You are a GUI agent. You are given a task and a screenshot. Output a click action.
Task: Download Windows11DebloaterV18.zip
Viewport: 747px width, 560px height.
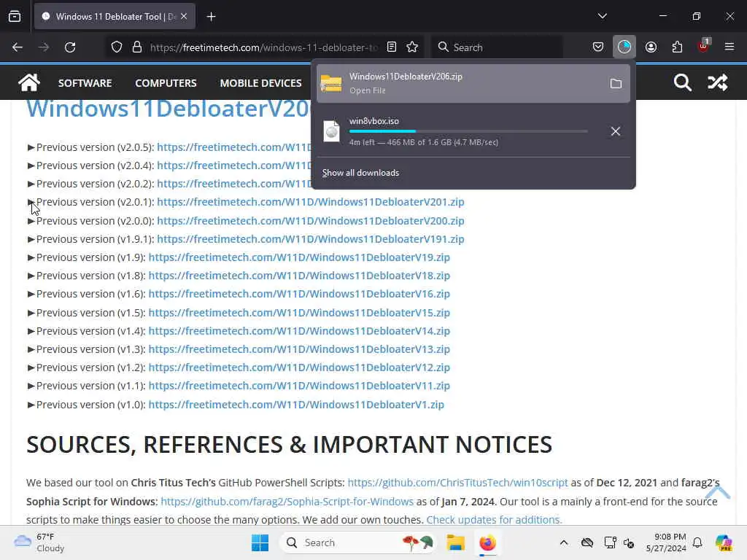[x=299, y=275]
